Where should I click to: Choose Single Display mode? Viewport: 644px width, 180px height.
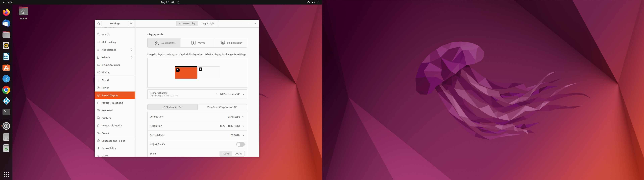(231, 43)
